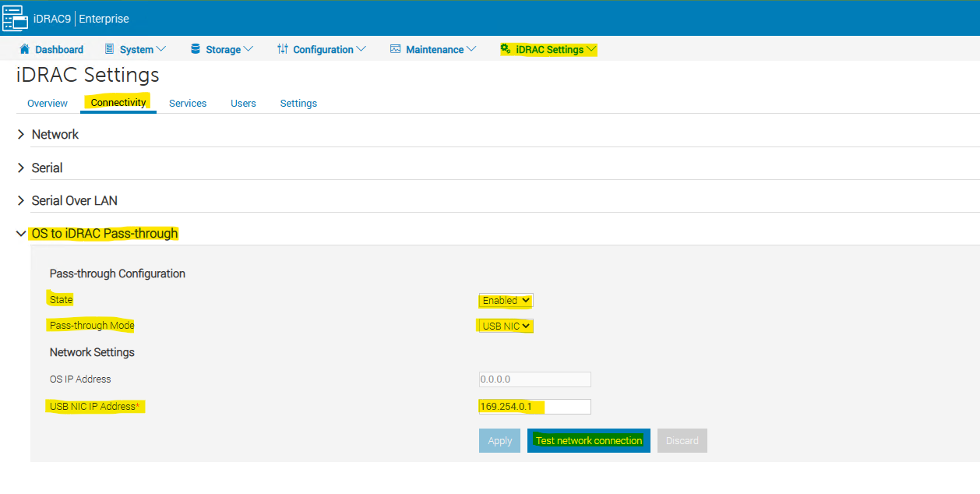
Task: Click the USB NIC IP Address field
Action: click(x=535, y=406)
